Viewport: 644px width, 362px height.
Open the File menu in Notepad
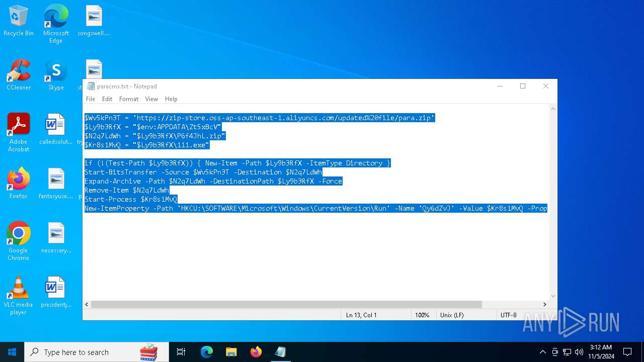point(91,99)
